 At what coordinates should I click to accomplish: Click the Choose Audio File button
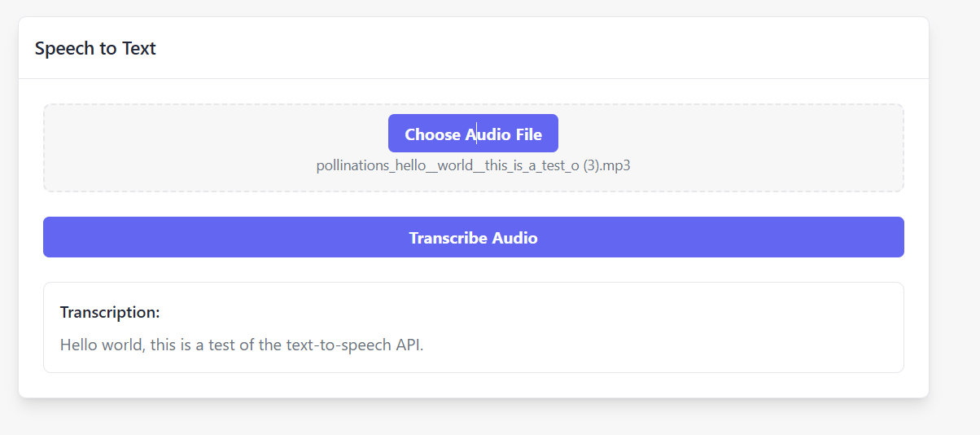[x=473, y=134]
